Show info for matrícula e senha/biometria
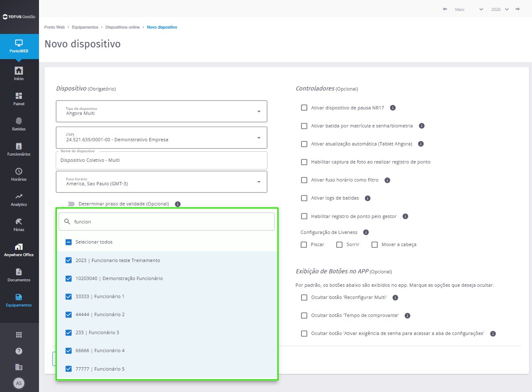This screenshot has height=392, width=532. [422, 126]
